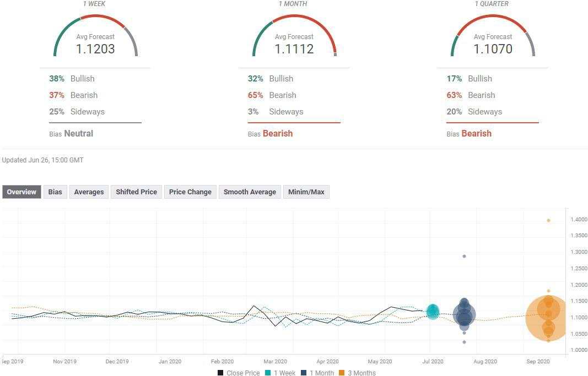
Task: Select the Smooth Average tab
Action: pyautogui.click(x=250, y=192)
